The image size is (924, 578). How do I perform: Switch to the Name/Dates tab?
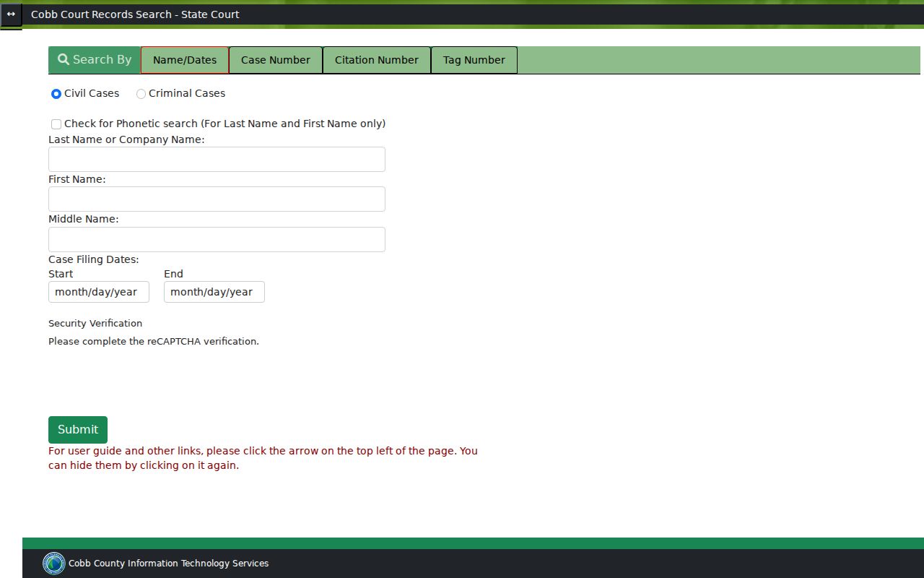click(x=185, y=60)
